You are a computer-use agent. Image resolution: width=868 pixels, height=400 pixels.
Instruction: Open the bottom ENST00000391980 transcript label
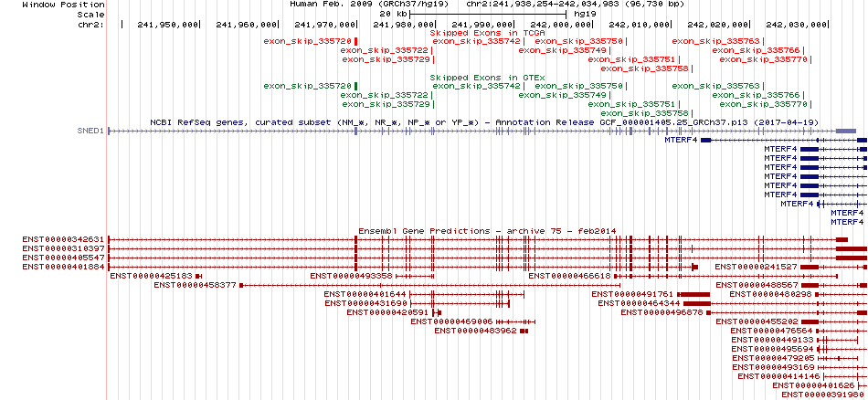click(822, 394)
